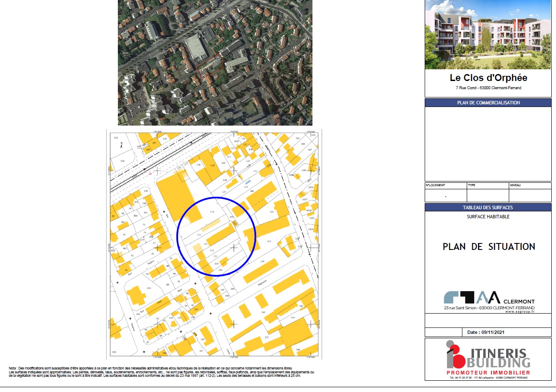
Task: Select the PLAN DE COMMERCIALISATION header
Action: [488, 103]
